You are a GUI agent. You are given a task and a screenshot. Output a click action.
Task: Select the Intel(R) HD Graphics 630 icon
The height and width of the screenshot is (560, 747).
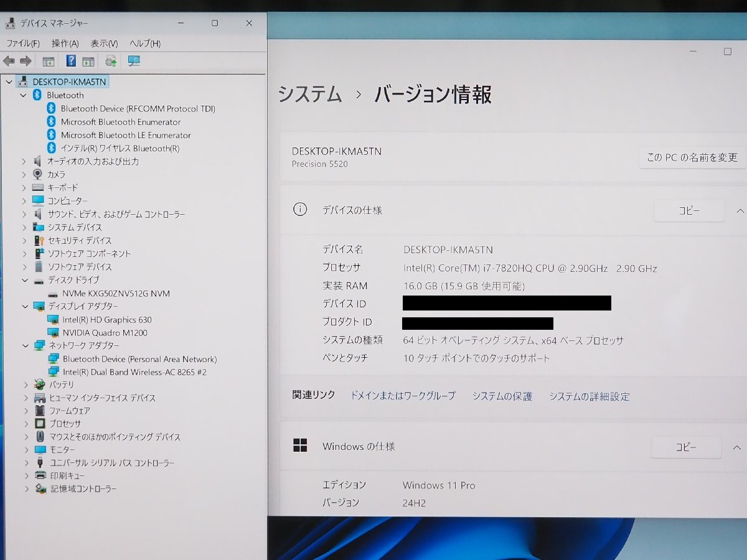click(54, 320)
